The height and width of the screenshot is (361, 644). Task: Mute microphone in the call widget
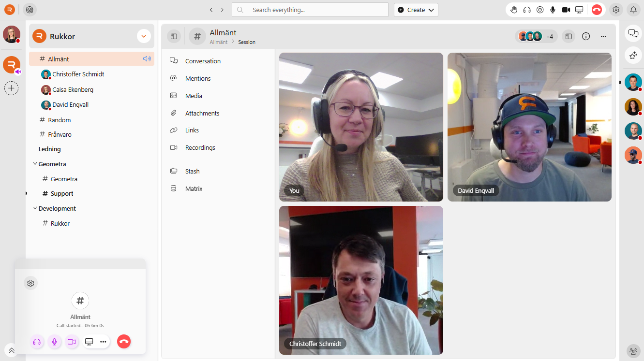tap(54, 342)
